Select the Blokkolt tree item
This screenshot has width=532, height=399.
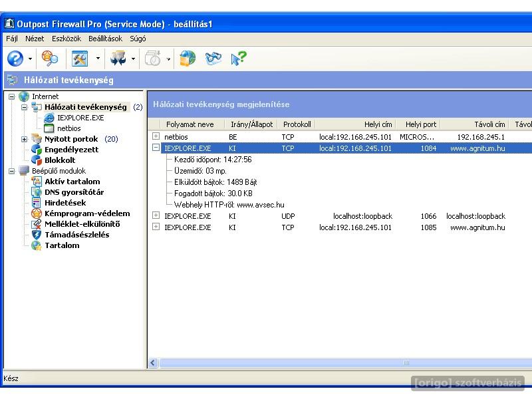(x=60, y=160)
